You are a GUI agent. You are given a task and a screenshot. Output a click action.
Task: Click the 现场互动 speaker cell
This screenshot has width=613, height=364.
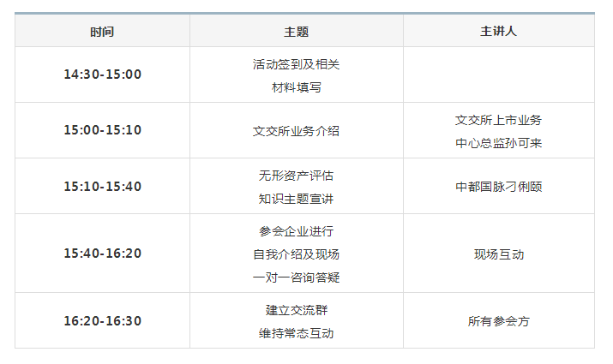tap(499, 253)
